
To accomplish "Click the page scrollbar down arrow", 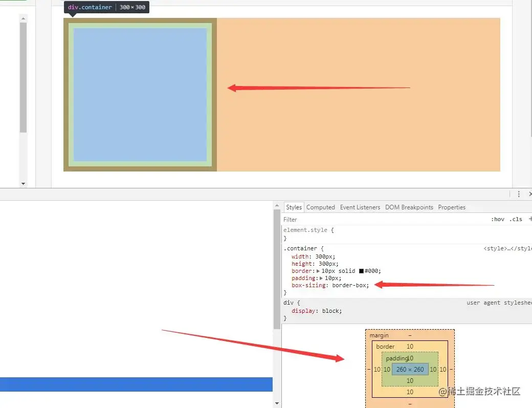I will [23, 184].
